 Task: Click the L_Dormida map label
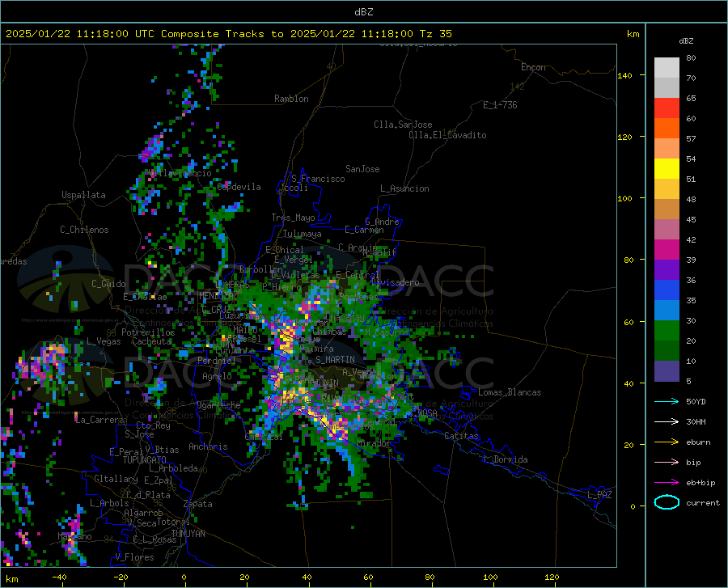pos(505,459)
